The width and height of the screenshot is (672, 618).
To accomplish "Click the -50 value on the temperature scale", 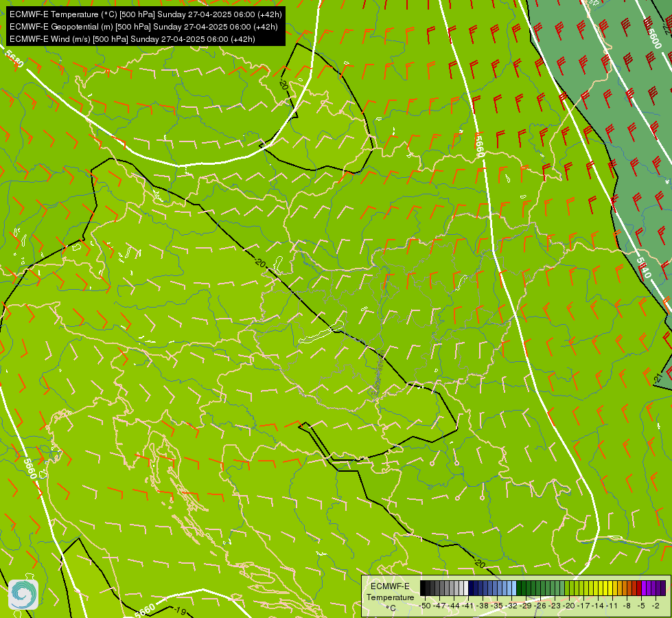I will (x=425, y=606).
